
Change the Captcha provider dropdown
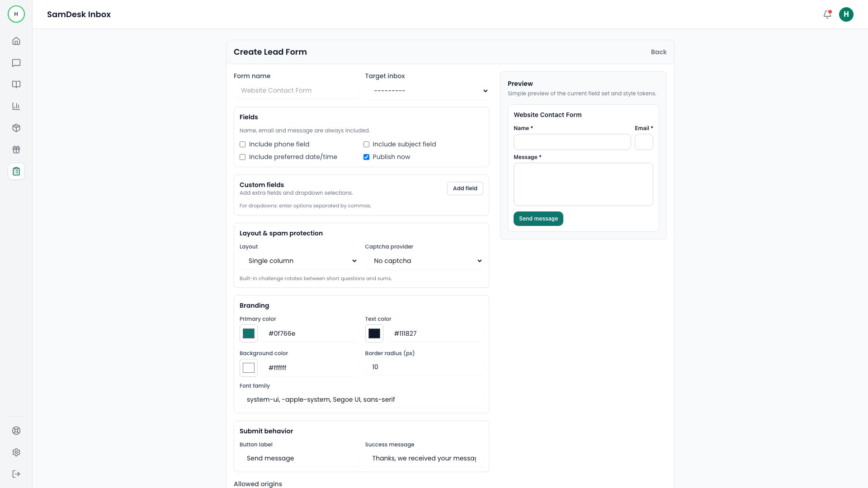click(424, 261)
